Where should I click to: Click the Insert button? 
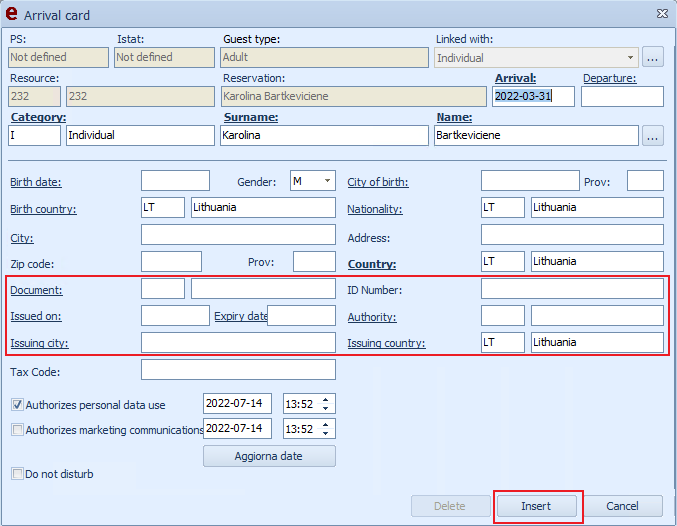[x=536, y=506]
